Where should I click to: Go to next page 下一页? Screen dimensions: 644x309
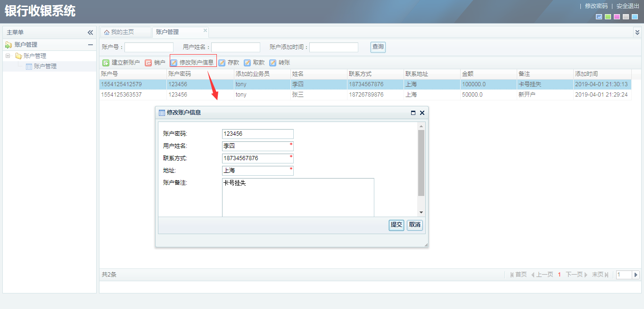click(x=577, y=275)
